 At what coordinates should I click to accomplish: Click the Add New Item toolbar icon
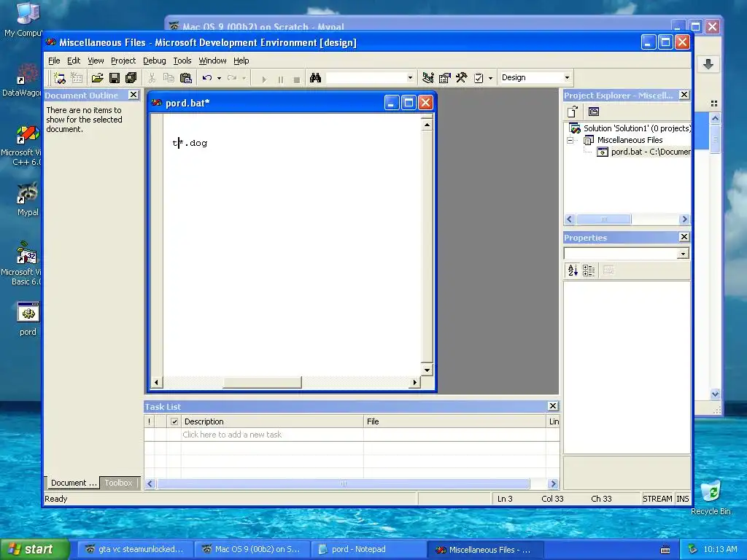click(76, 78)
